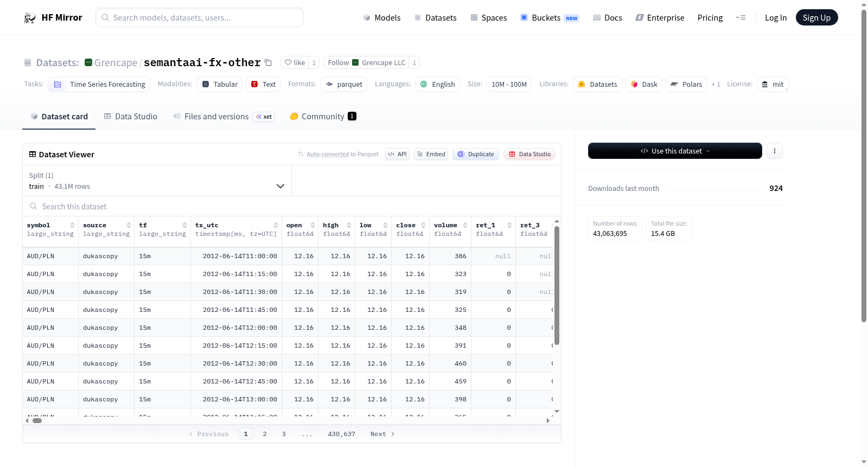Open the more navigation menu icon
Image resolution: width=868 pixels, height=467 pixels.
(741, 18)
